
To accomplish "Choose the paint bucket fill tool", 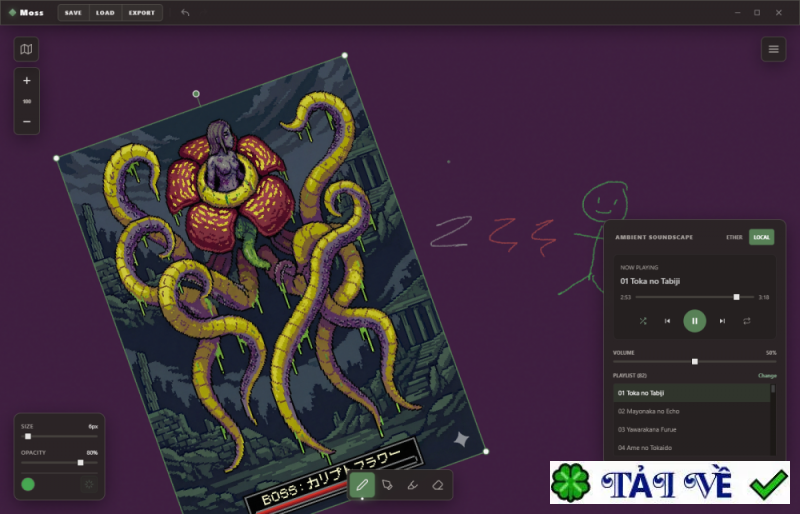I will 387,485.
